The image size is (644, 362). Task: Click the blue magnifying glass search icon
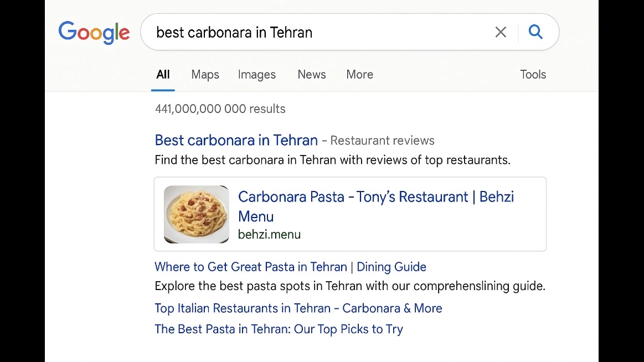coord(535,32)
